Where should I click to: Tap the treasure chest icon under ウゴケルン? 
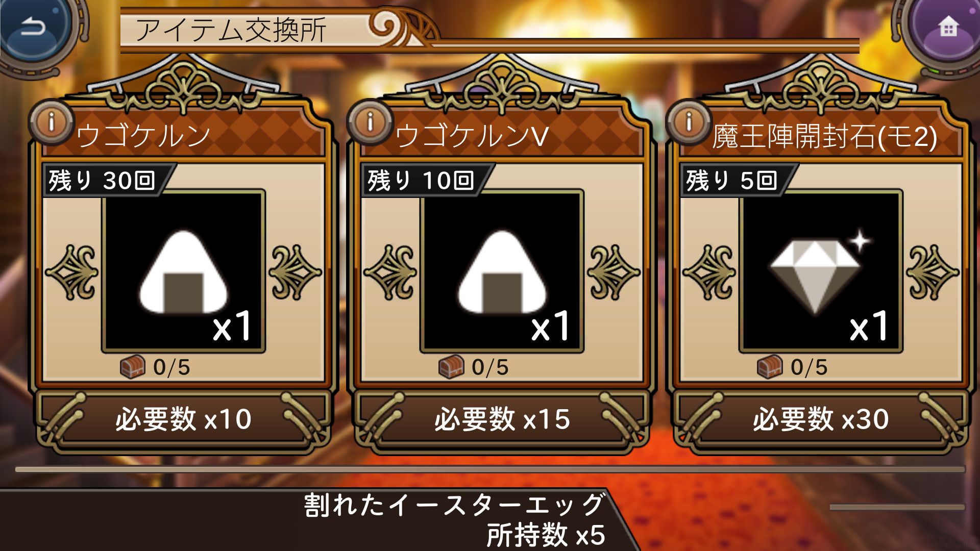[133, 367]
